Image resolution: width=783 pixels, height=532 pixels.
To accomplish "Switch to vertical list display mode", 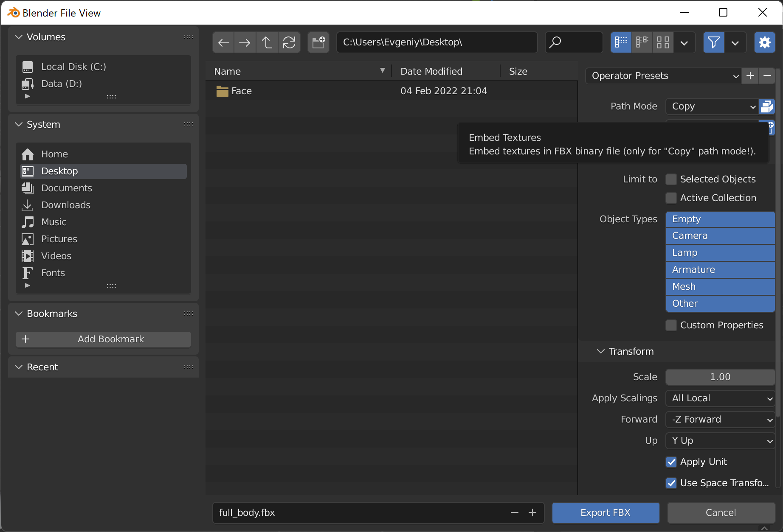I will [621, 42].
